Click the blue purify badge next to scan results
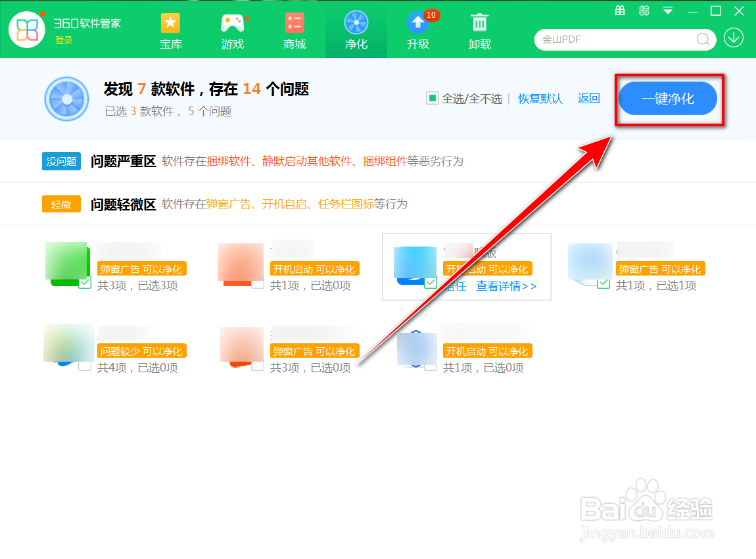The height and width of the screenshot is (559, 756). pyautogui.click(x=66, y=99)
